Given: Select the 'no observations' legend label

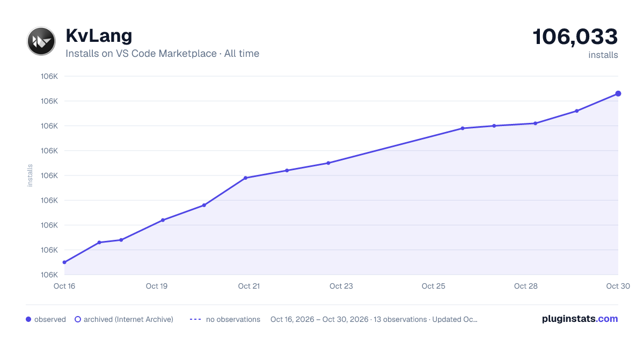Looking at the screenshot, I should click(233, 319).
